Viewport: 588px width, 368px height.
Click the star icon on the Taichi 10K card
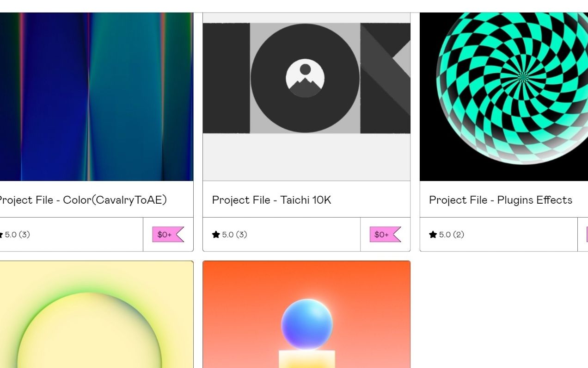216,235
